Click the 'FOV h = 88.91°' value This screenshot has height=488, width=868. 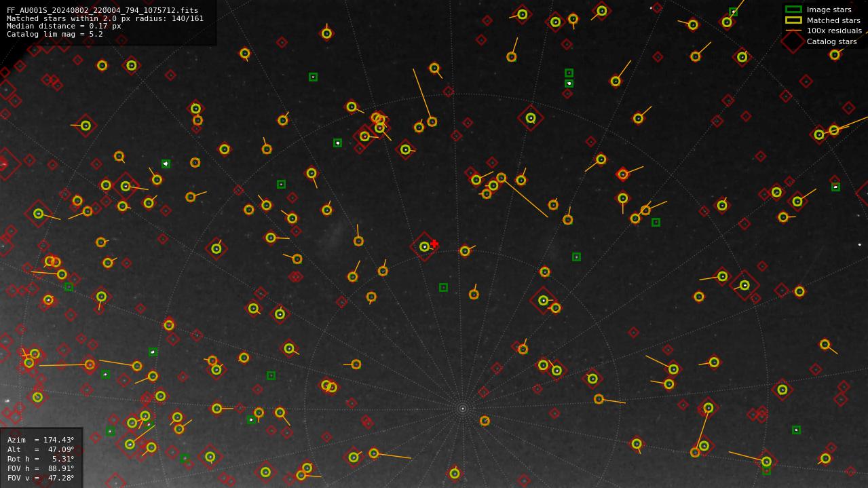[41, 468]
